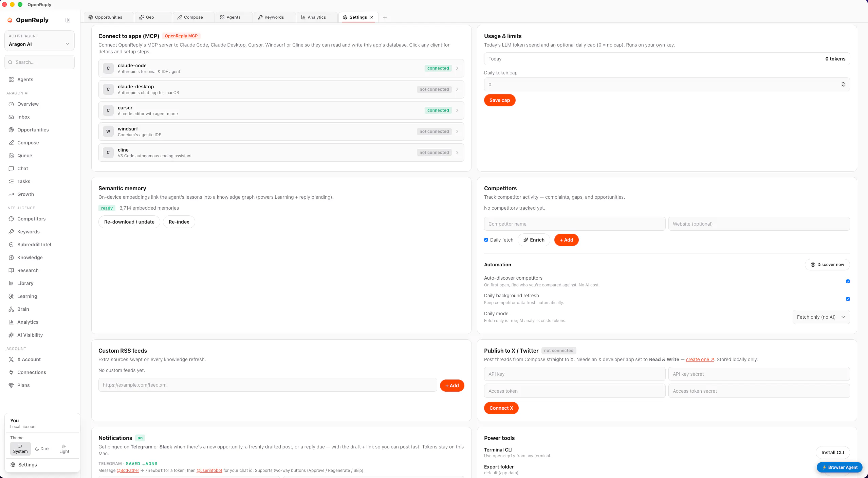
Task: Select Light theme option
Action: pos(64,449)
